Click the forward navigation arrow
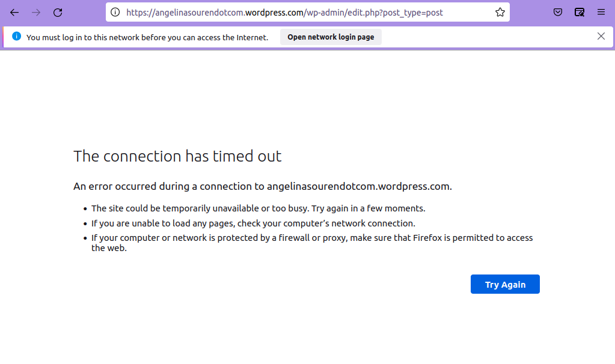 pos(36,12)
